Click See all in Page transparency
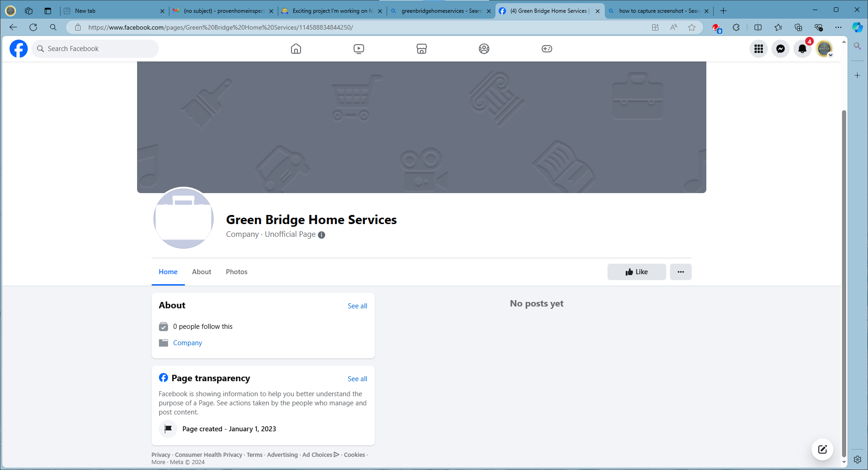 point(357,379)
